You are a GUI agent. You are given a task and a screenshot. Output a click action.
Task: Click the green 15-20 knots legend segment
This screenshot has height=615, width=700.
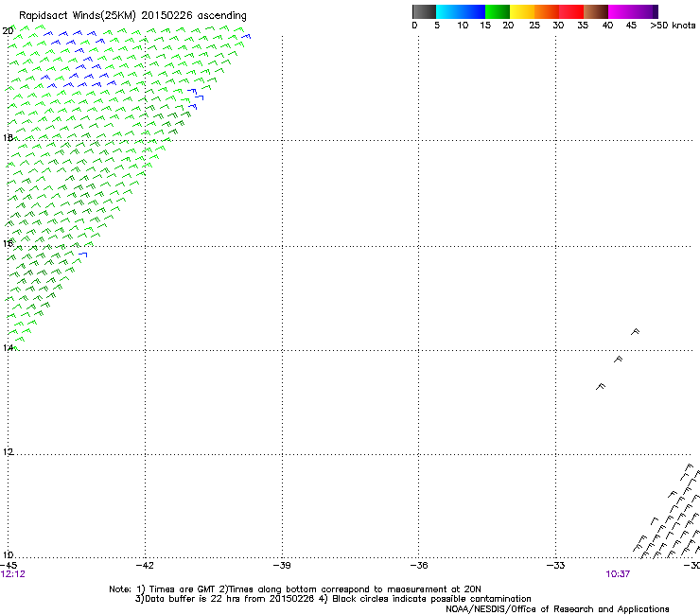498,11
